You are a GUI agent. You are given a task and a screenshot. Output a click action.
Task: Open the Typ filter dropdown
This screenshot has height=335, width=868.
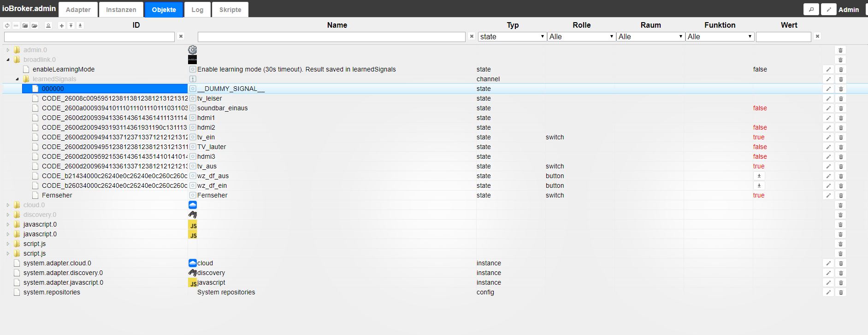tap(512, 37)
